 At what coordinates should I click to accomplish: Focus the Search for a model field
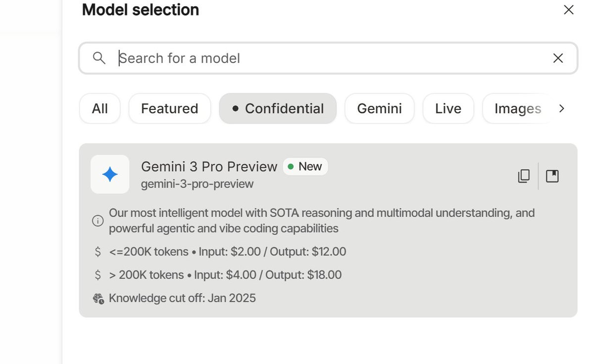[327, 58]
